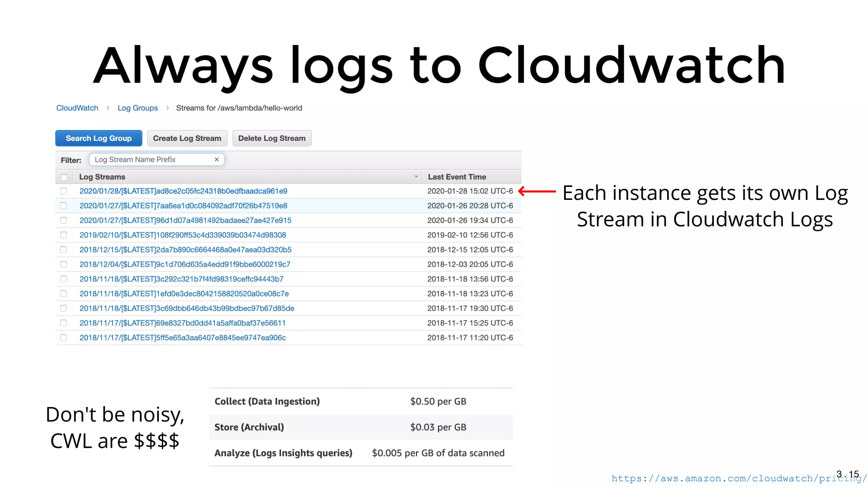Viewport: 868px width, 488px height.
Task: Open log stream 2020/01/27 7aa6ea1d0c084092adf70f26b47519e8
Action: 184,205
